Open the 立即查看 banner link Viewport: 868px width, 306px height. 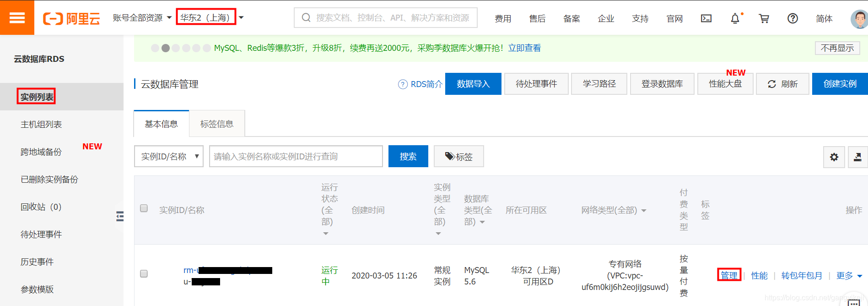(524, 48)
